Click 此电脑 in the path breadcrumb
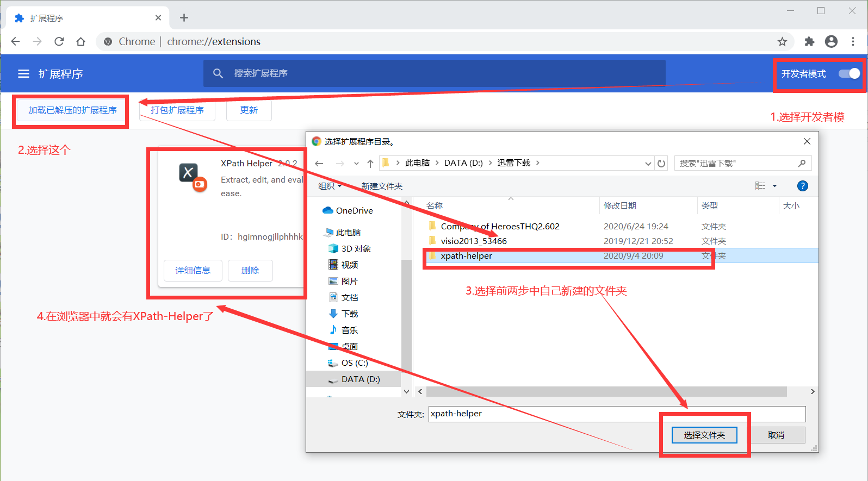The height and width of the screenshot is (481, 868). (x=417, y=163)
